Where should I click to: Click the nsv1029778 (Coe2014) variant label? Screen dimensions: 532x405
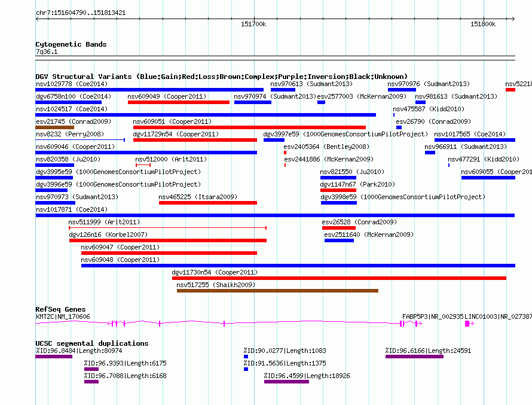pos(72,84)
